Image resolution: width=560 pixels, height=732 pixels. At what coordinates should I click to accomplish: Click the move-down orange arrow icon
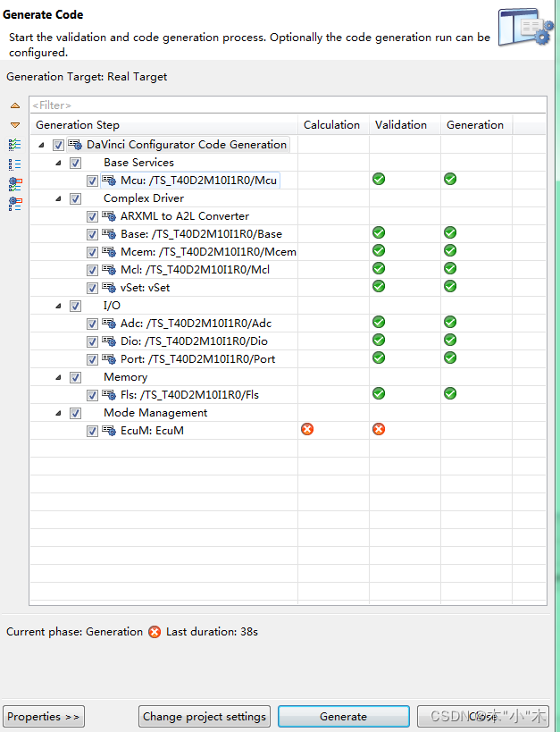[x=15, y=125]
